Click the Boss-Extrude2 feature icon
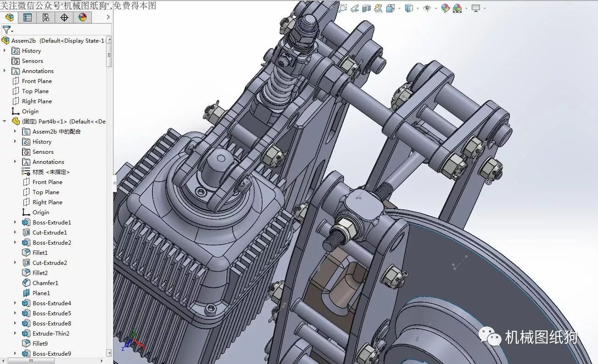The height and width of the screenshot is (364, 598). (26, 242)
